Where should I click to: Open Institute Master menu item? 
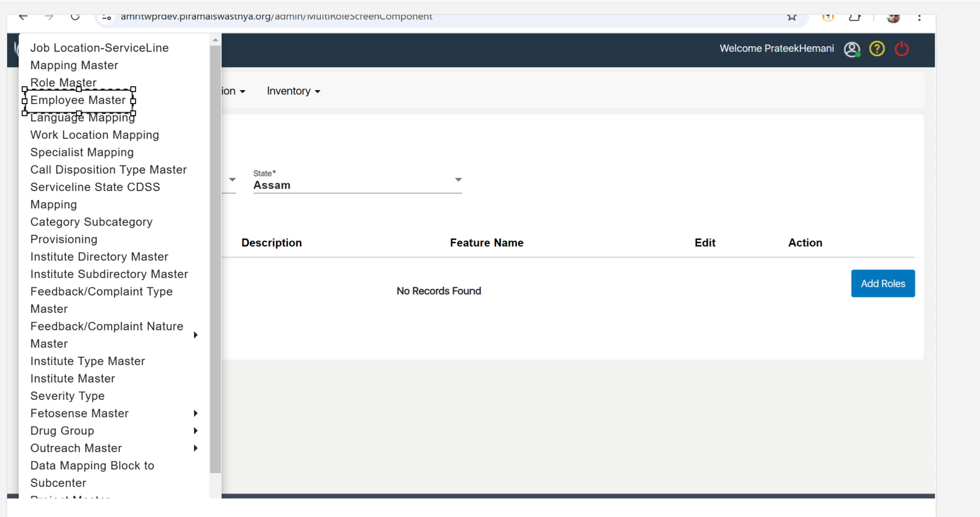pos(72,379)
